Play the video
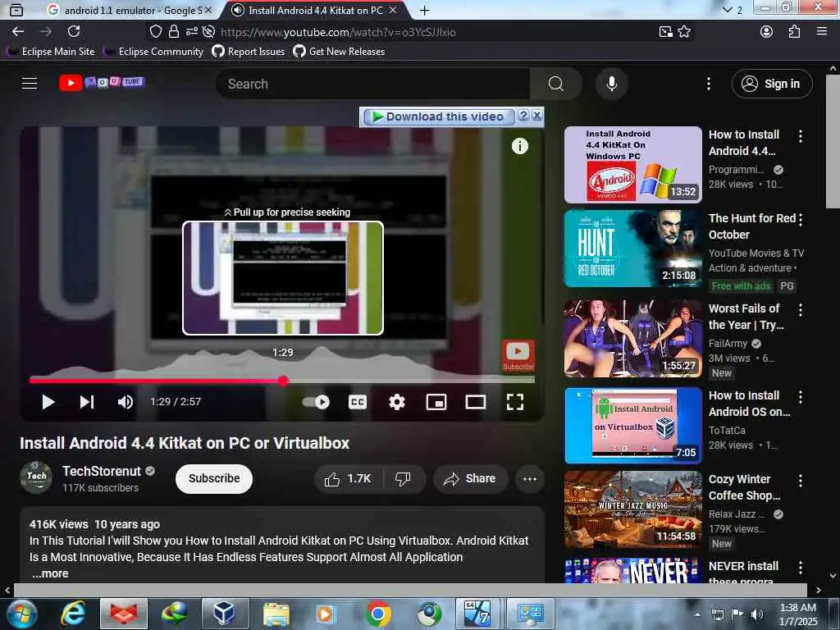 click(48, 402)
